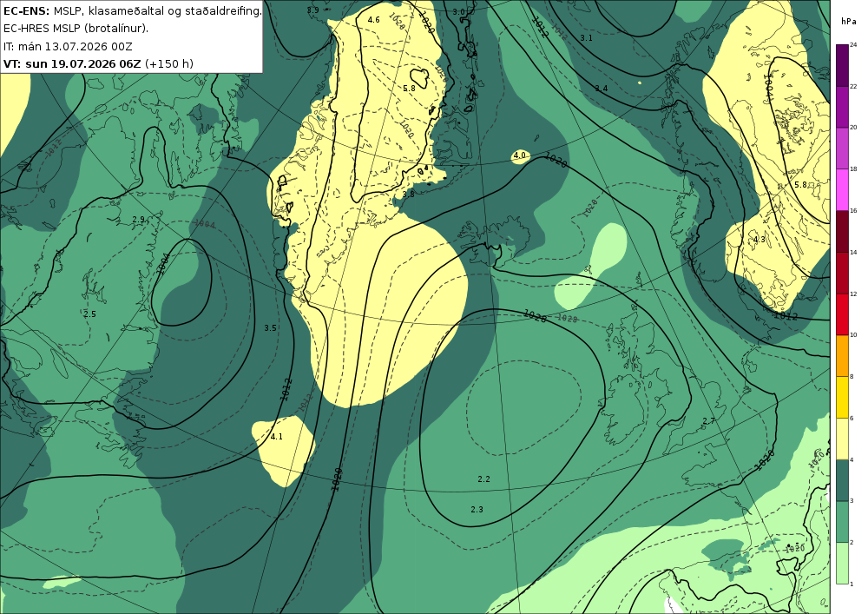868x614 pixels.
Task: Click the EC-ENS title text line
Action: pyautogui.click(x=132, y=10)
